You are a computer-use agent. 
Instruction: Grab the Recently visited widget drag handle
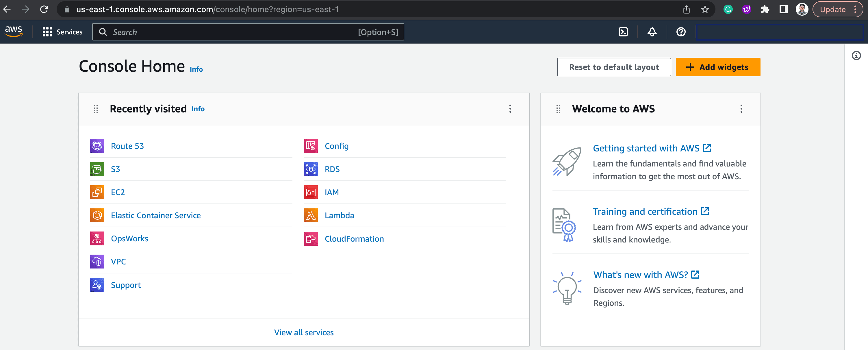pyautogui.click(x=96, y=109)
